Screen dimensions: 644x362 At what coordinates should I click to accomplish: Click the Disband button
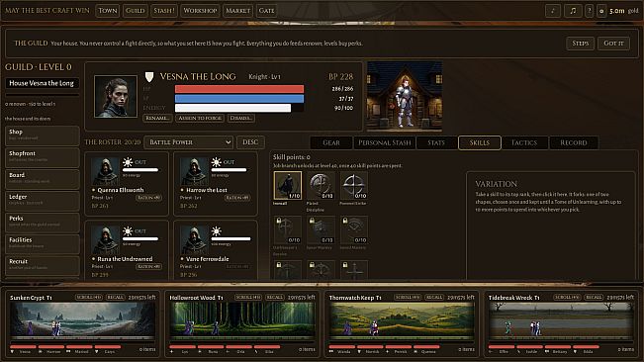tap(241, 119)
